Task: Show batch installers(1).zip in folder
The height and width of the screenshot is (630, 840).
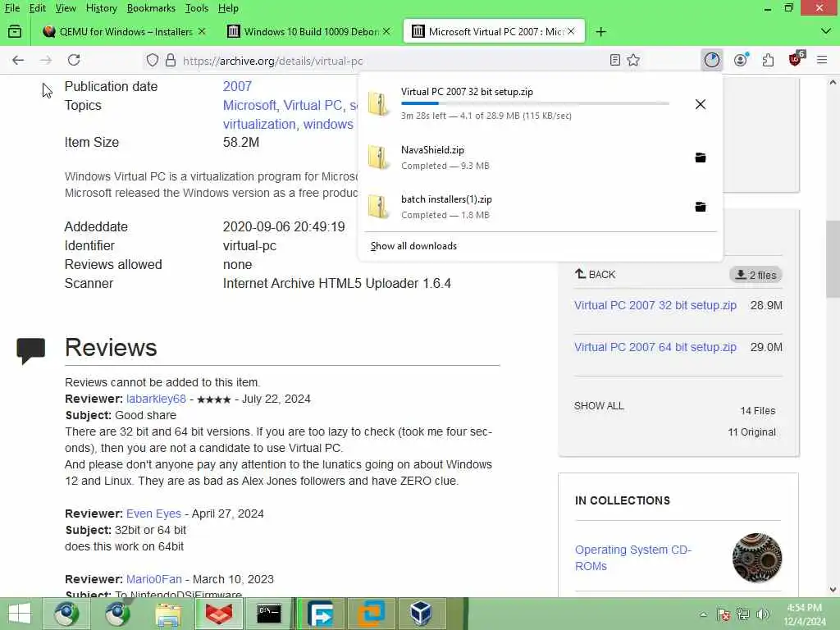Action: point(701,207)
